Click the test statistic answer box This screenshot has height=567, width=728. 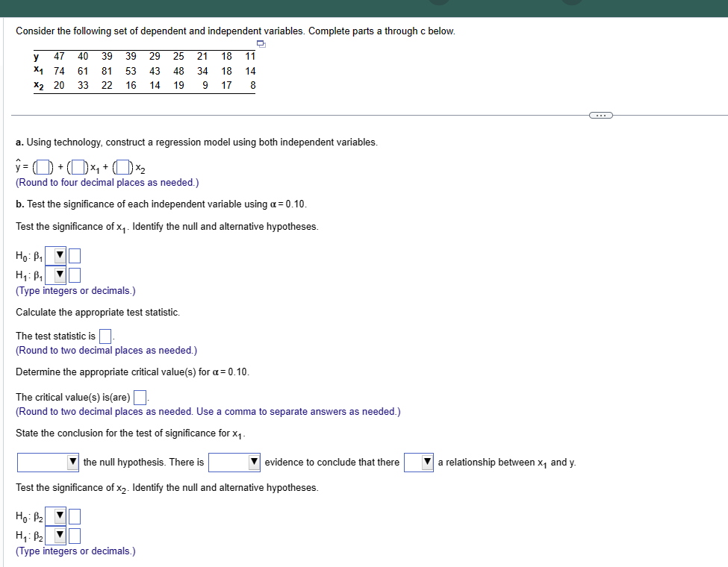105,335
